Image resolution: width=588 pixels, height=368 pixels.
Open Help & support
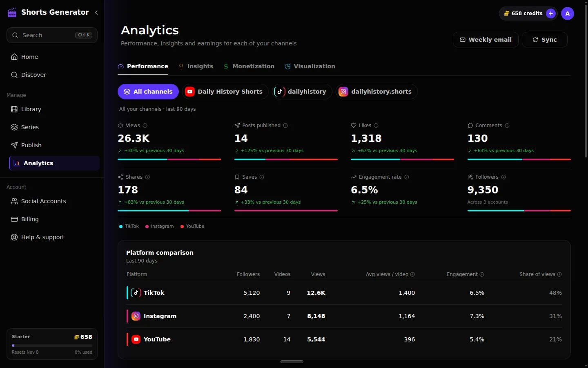(x=52, y=237)
